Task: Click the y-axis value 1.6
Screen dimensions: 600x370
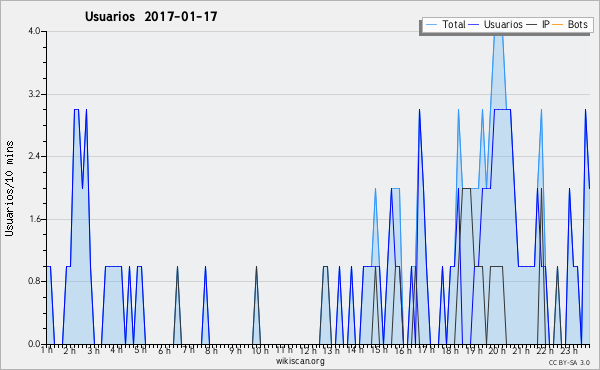Action: tap(34, 219)
